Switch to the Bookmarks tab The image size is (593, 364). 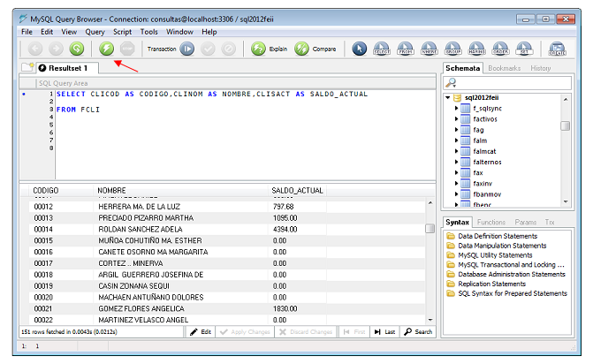coord(504,68)
